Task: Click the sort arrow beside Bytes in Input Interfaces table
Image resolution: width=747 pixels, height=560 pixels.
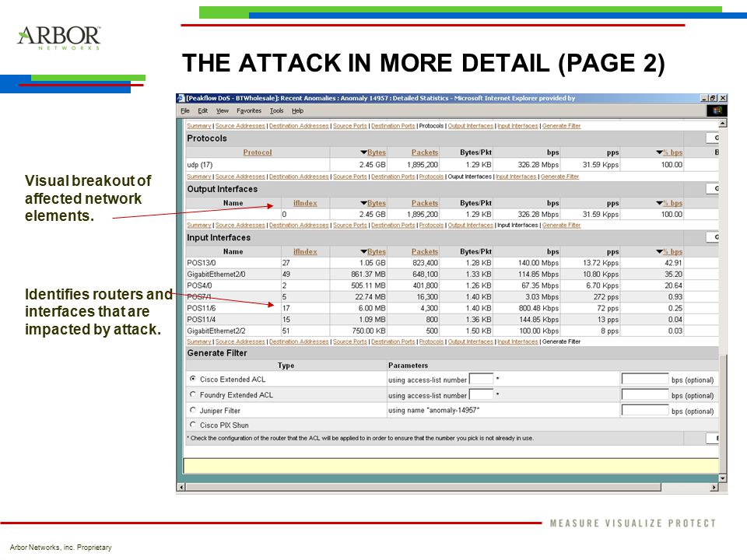Action: [x=363, y=251]
